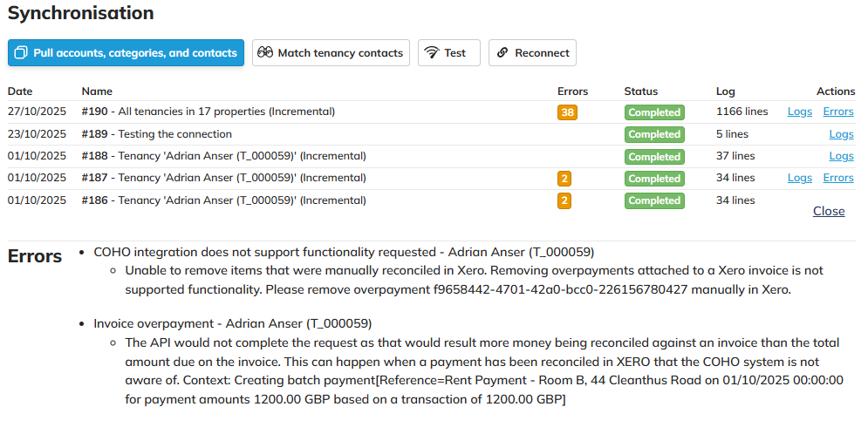
Task: View Logs for sync #189
Action: tap(841, 134)
